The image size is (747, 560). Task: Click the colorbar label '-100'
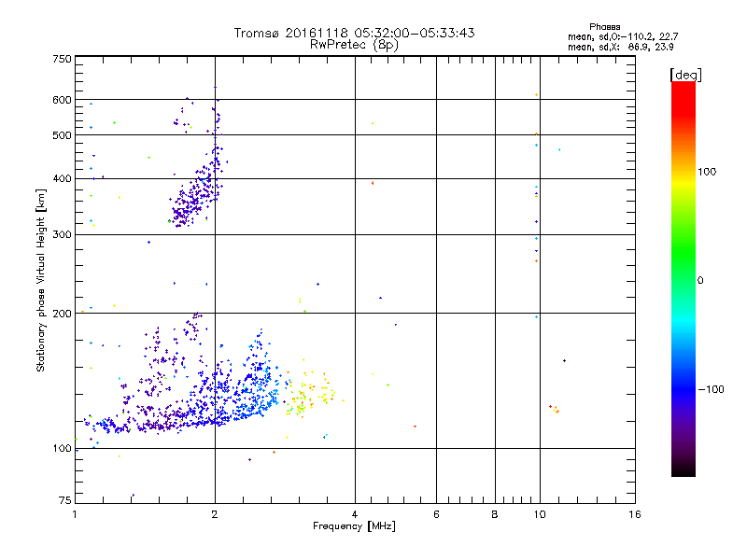point(711,389)
